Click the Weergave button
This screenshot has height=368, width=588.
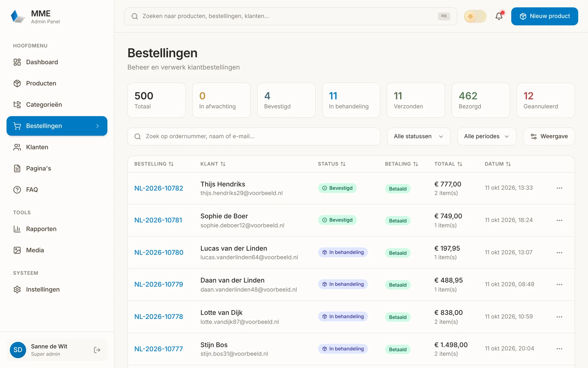point(549,136)
